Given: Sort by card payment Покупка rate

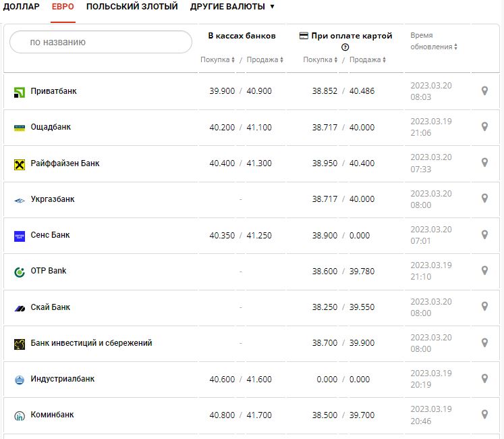Looking at the screenshot, I should [320, 60].
